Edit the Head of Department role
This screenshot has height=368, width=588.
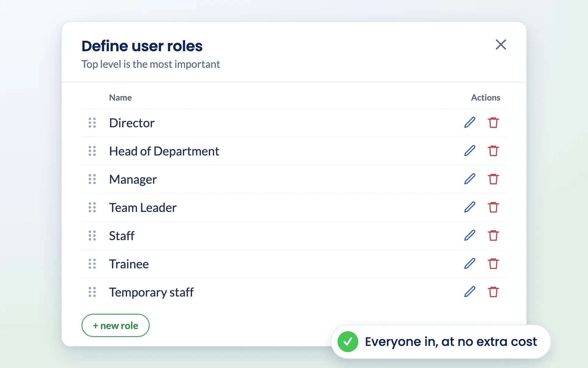469,151
